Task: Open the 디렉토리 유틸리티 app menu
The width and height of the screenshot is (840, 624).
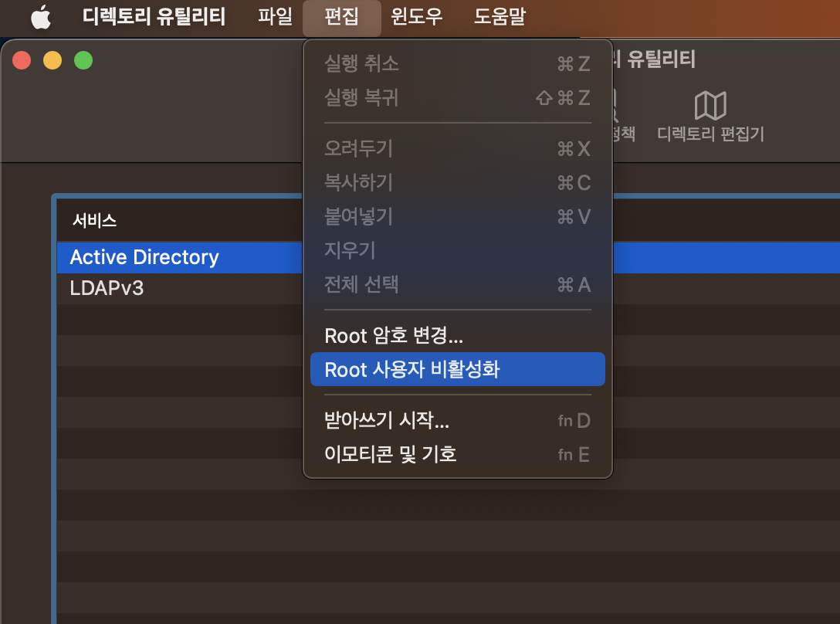Action: coord(154,17)
